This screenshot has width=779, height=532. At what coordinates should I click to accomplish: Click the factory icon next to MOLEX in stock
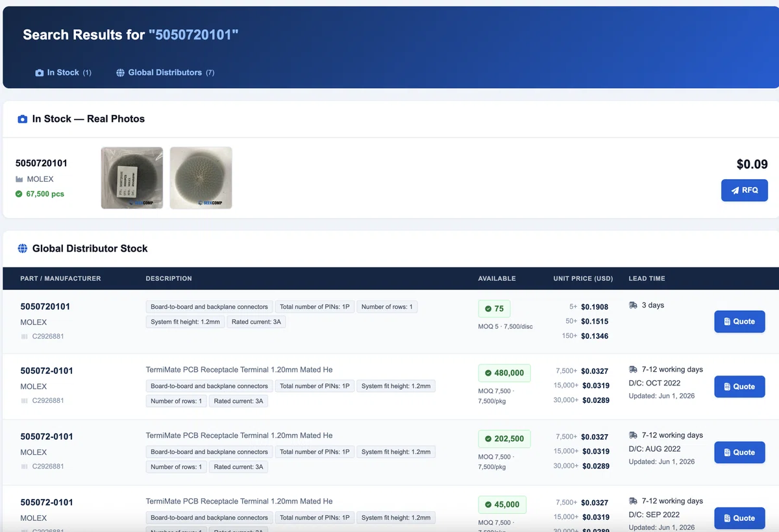pyautogui.click(x=19, y=179)
